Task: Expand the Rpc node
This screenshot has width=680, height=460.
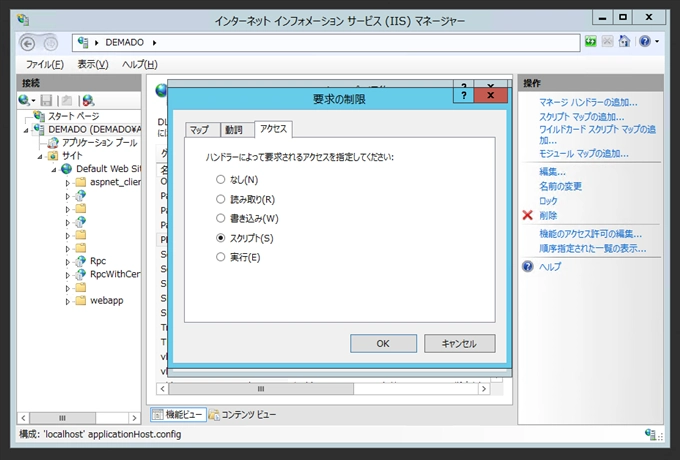Action: point(68,261)
